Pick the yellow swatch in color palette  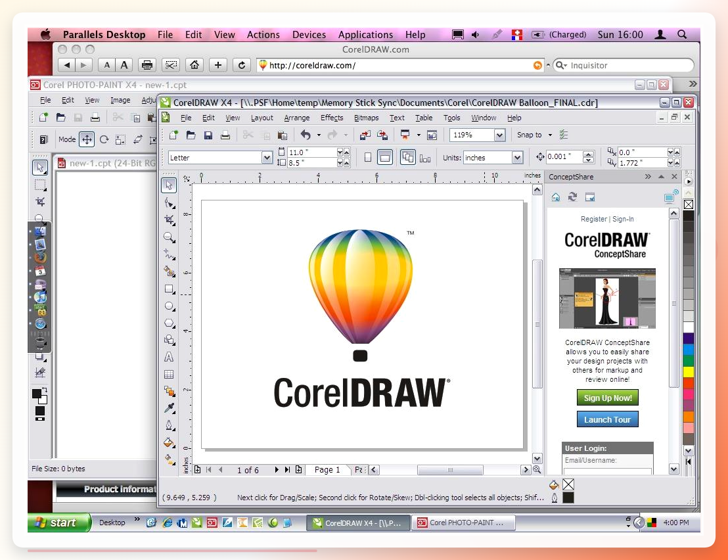click(689, 372)
